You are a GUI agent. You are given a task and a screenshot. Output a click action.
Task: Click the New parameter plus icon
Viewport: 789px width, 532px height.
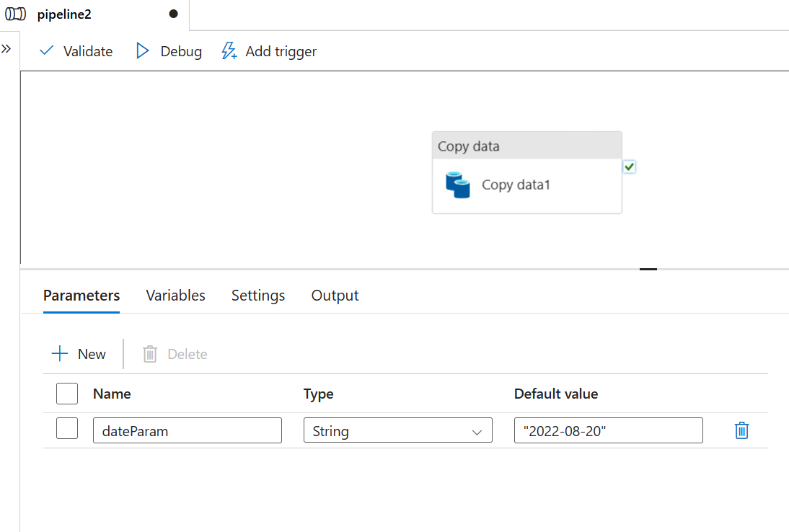[59, 353]
